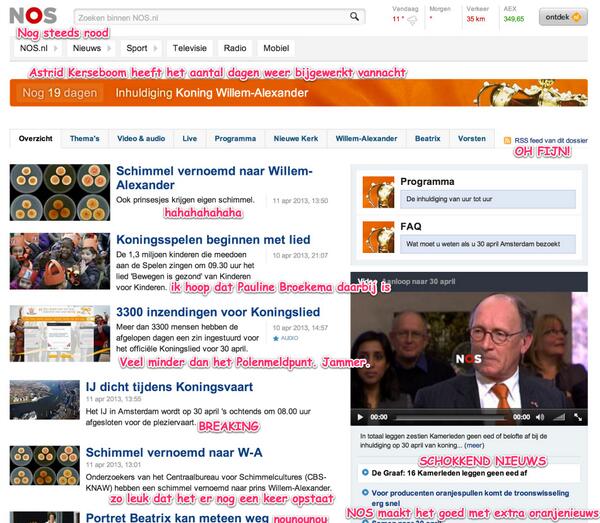Open the AEX index value

pos(514,19)
